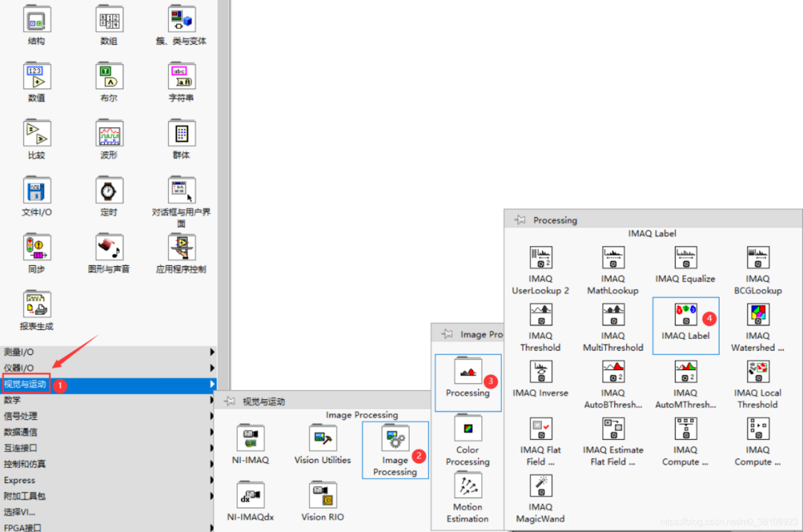Image resolution: width=803 pixels, height=532 pixels.
Task: Select the IMAQ Flat Field VI
Action: pyautogui.click(x=541, y=428)
